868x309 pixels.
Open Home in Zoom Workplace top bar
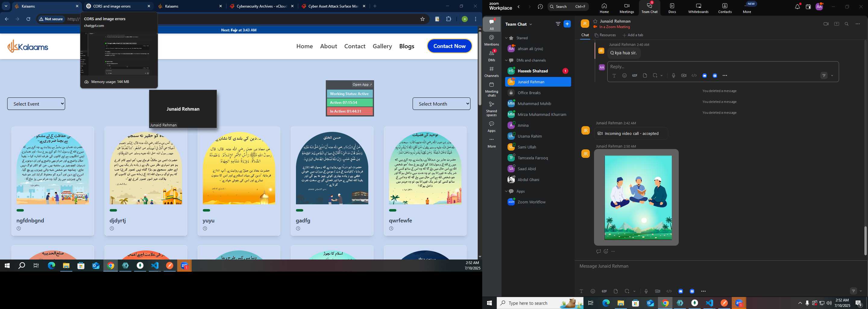pos(604,8)
